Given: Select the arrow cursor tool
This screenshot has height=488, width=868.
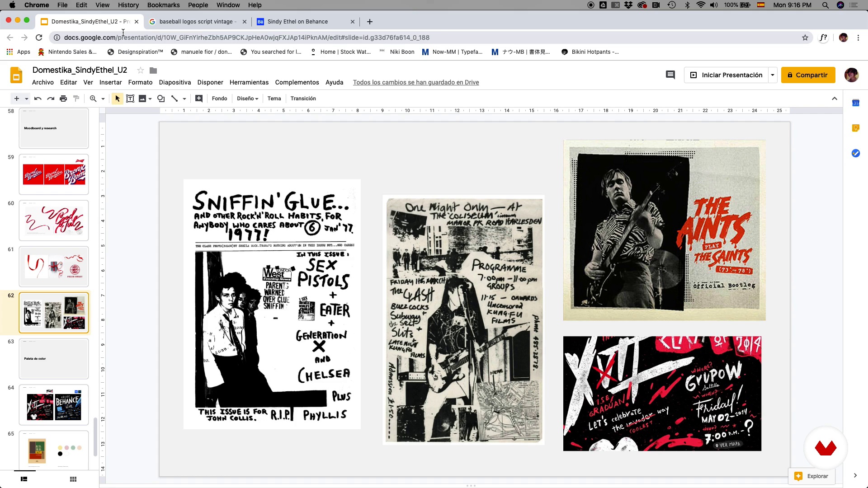Looking at the screenshot, I should point(118,99).
